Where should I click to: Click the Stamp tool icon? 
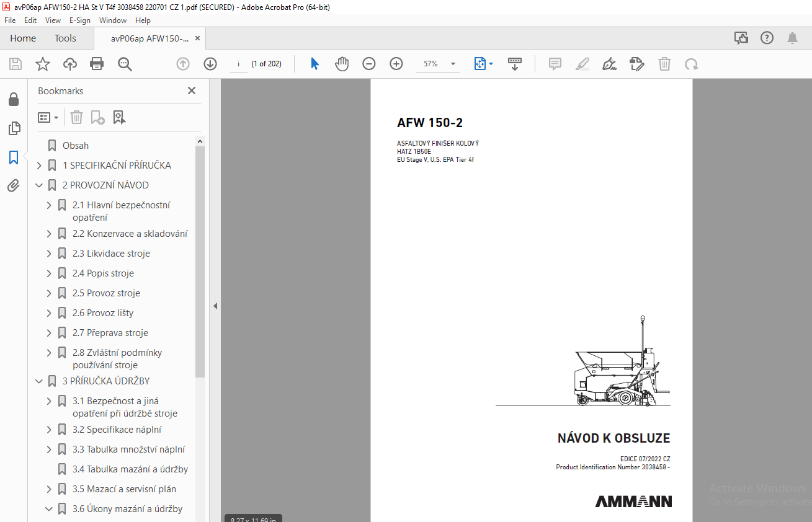(x=637, y=64)
